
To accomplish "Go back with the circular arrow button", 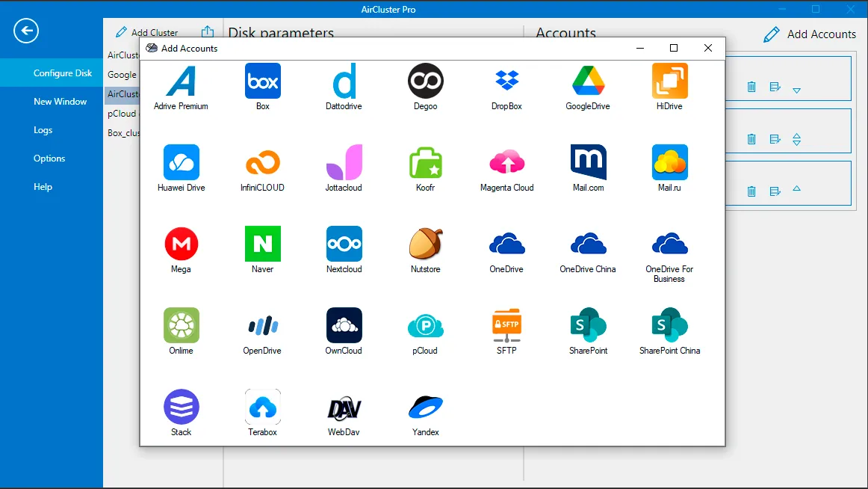I will (26, 31).
